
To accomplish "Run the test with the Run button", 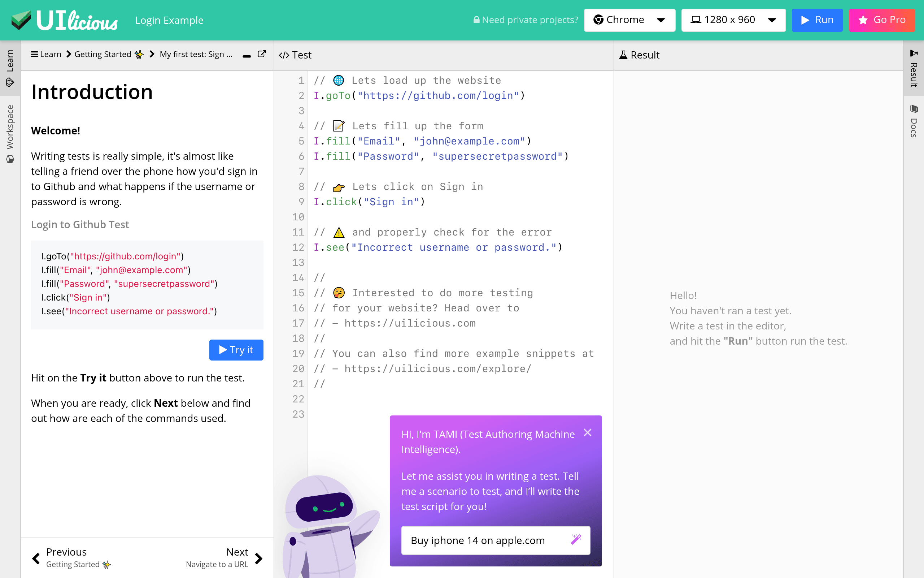I will [817, 20].
